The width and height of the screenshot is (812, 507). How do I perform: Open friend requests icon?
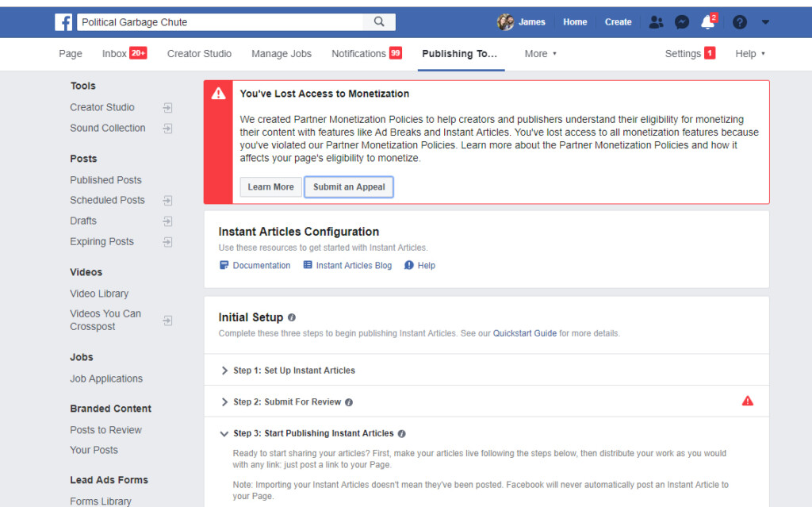pos(656,21)
